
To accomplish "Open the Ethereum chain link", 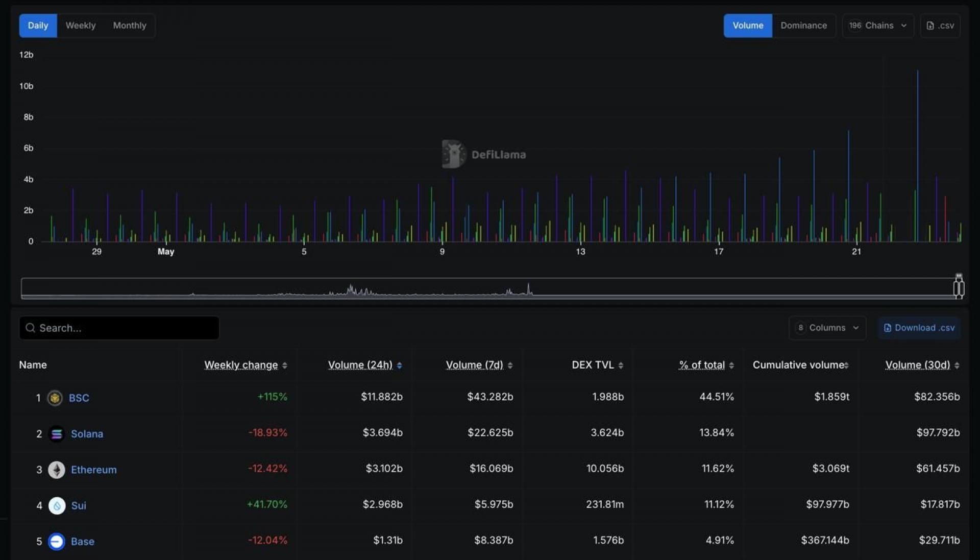I will click(94, 470).
